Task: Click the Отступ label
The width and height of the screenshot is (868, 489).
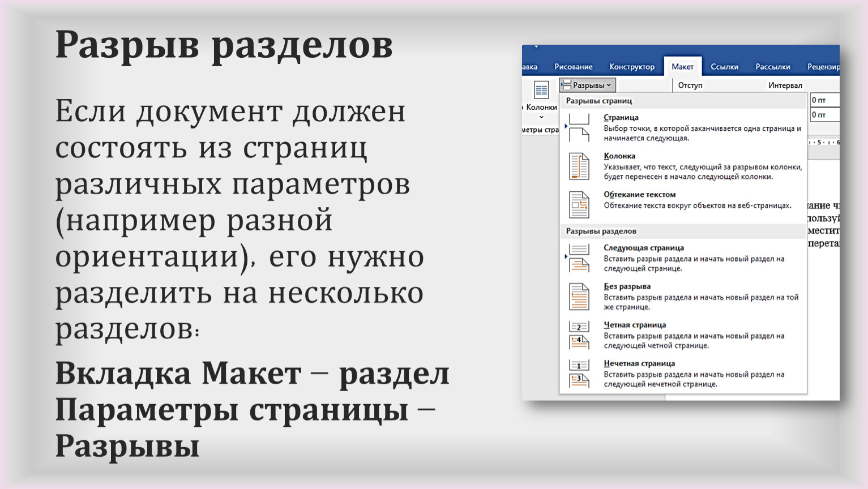Action: point(690,85)
